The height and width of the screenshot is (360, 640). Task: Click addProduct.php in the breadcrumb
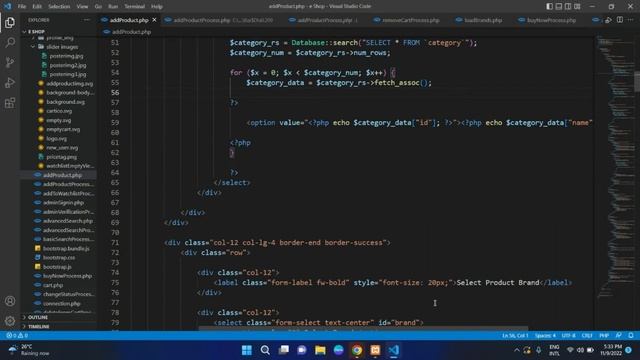tap(131, 32)
